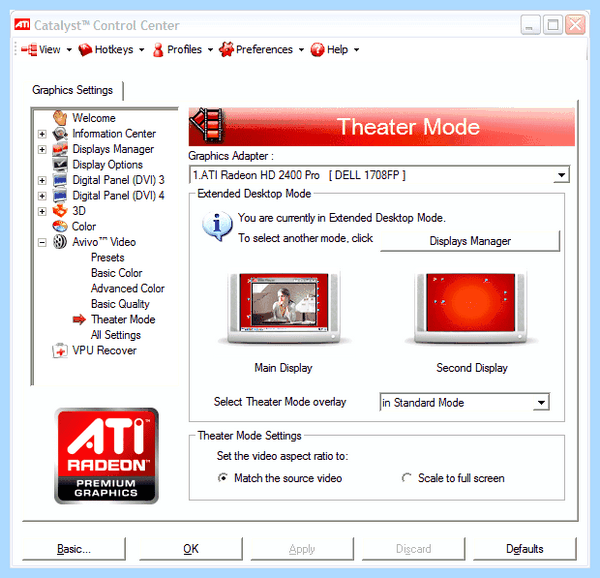Click the Apply button
600x578 pixels.
coord(302,549)
